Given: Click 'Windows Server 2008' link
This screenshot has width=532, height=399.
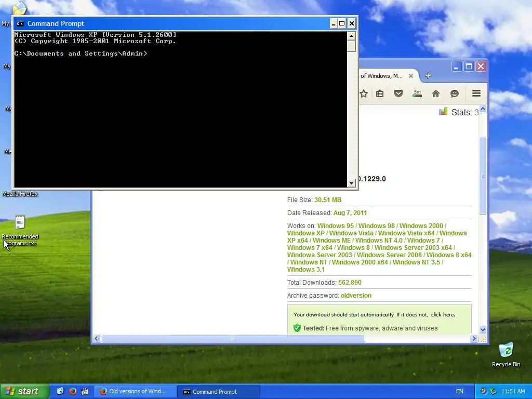Looking at the screenshot, I should 389,255.
